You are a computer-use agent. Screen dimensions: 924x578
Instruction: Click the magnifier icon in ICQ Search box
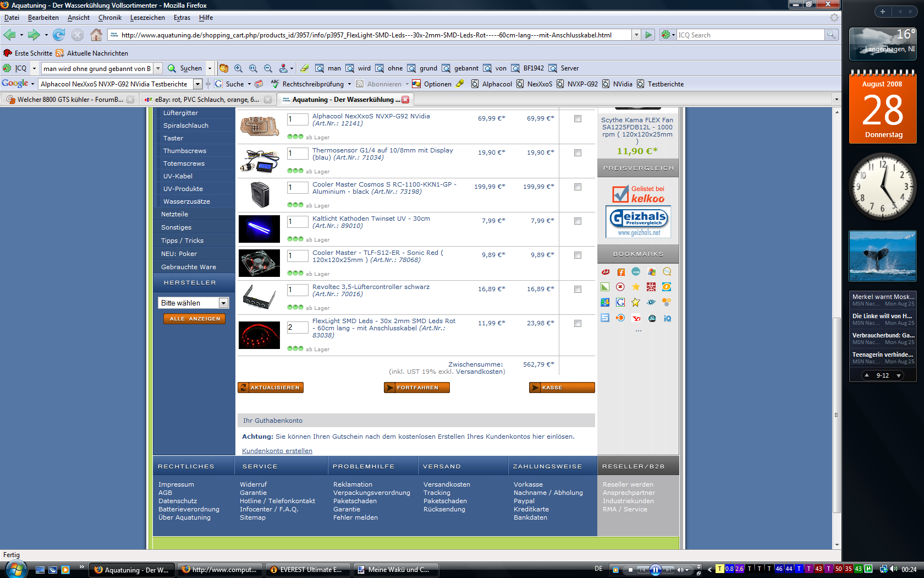click(831, 35)
